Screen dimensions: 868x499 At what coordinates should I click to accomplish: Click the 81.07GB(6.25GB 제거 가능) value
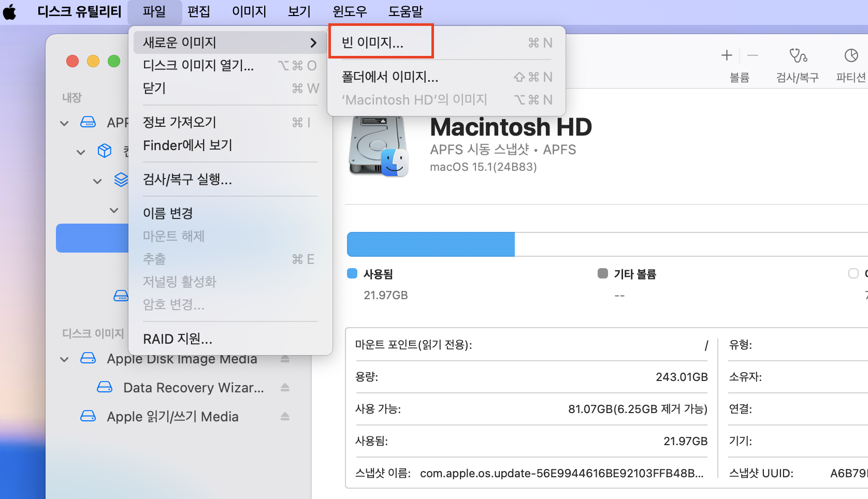[x=638, y=409]
